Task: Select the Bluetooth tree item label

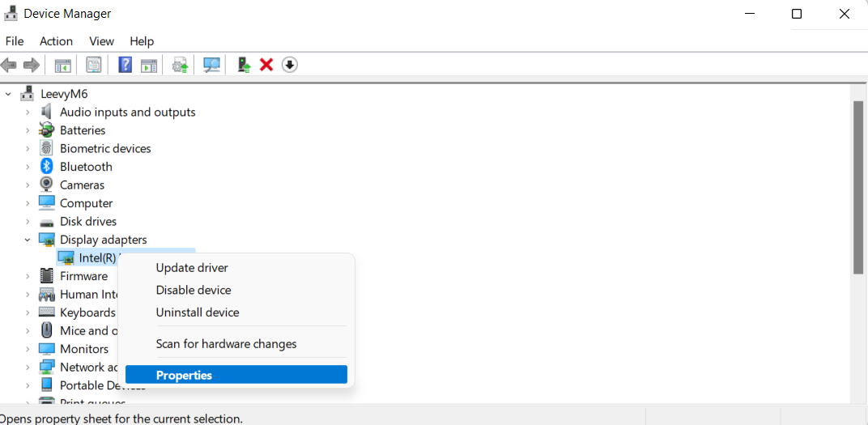Action: pos(86,167)
